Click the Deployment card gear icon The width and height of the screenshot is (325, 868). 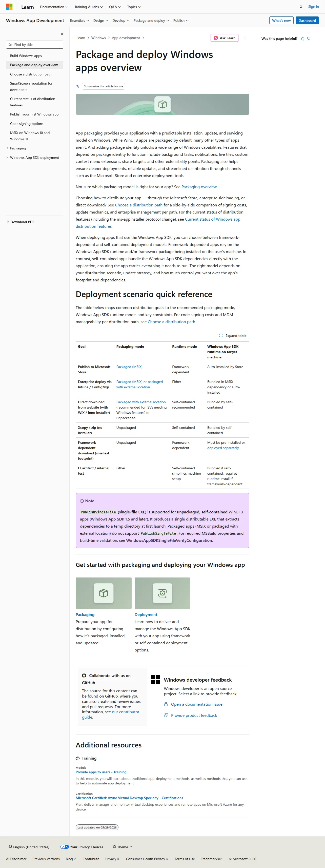(162, 593)
